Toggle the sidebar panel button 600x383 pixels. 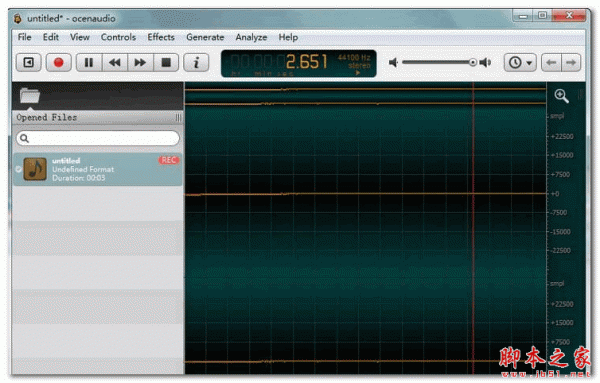pyautogui.click(x=29, y=62)
